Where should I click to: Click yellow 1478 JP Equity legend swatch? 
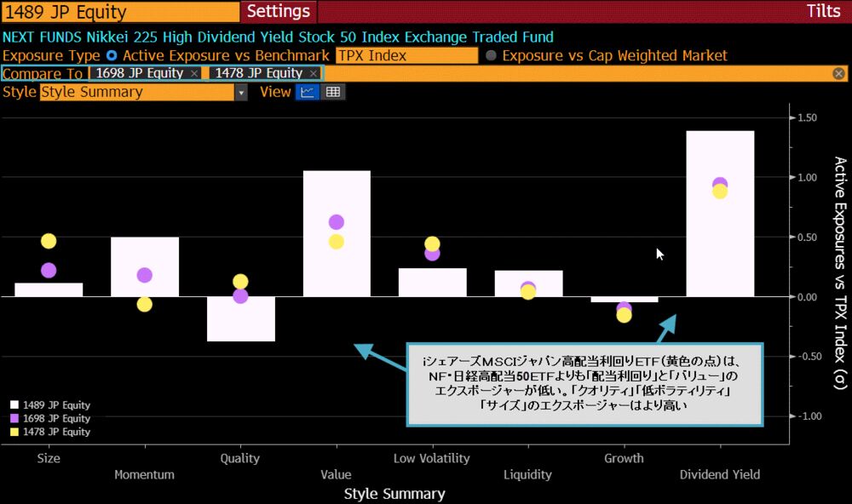(14, 432)
